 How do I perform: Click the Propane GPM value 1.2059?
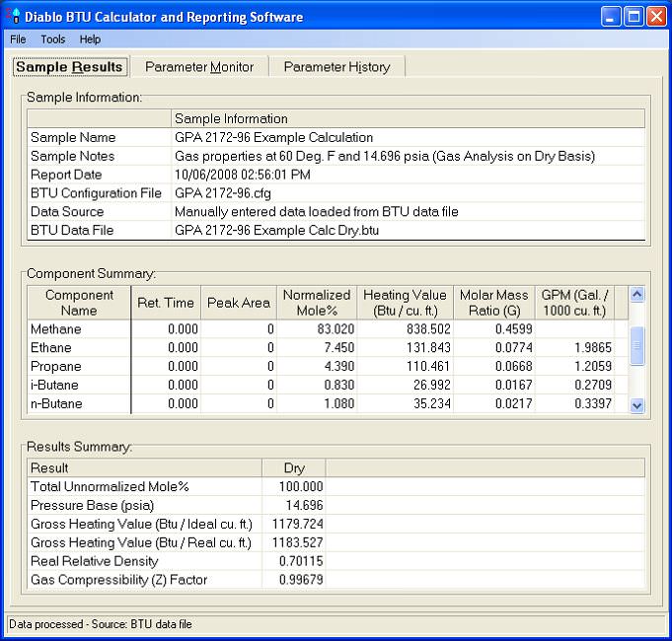pyautogui.click(x=593, y=366)
